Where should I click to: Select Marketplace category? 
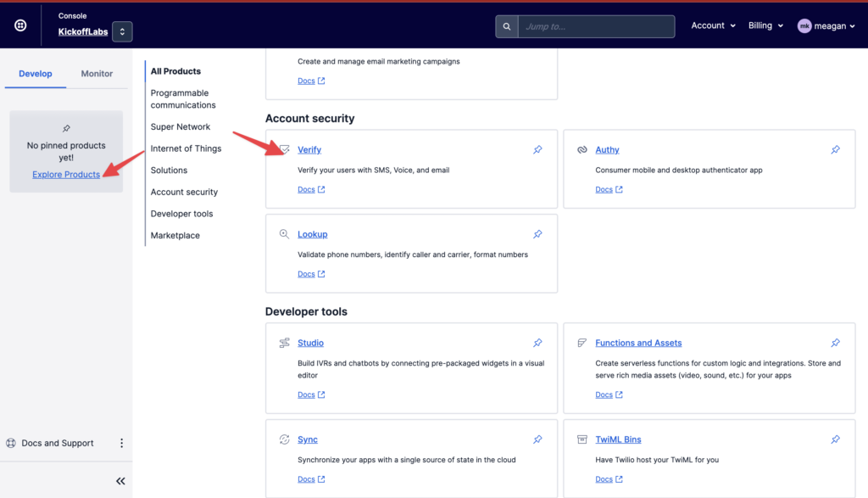pos(175,236)
